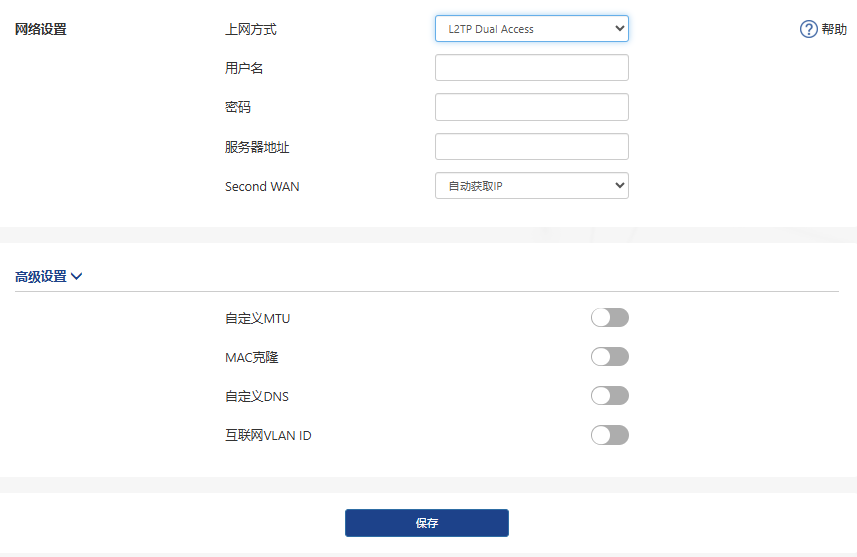Click the Second WAN label

point(262,187)
